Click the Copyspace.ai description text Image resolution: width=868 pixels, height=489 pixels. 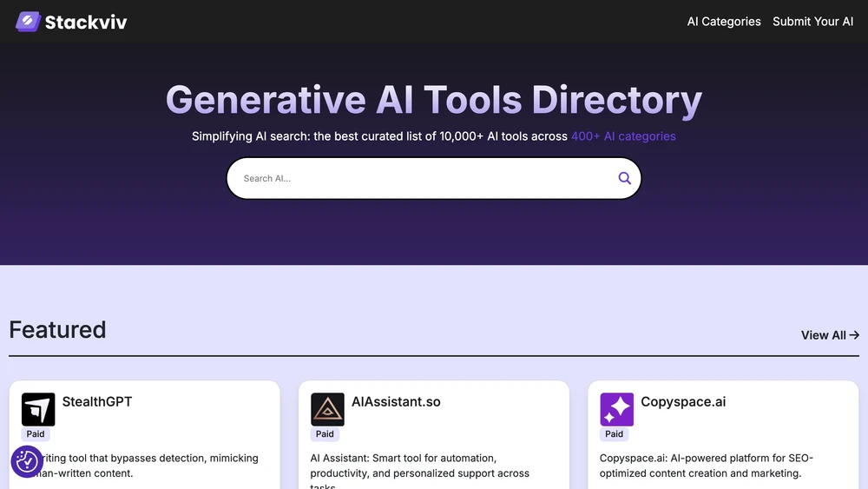[707, 466]
